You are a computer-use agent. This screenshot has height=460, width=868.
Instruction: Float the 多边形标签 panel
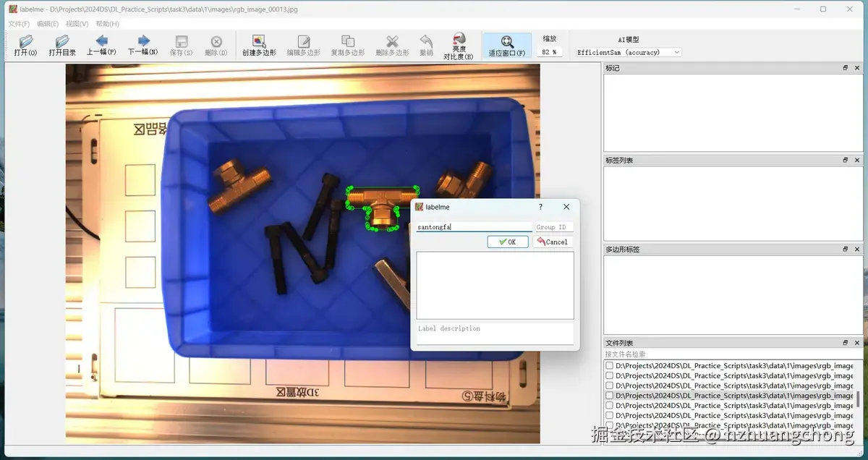click(x=845, y=249)
